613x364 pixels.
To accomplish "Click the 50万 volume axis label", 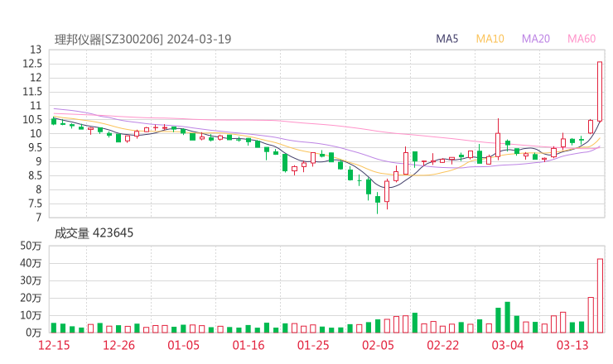I will [31, 246].
